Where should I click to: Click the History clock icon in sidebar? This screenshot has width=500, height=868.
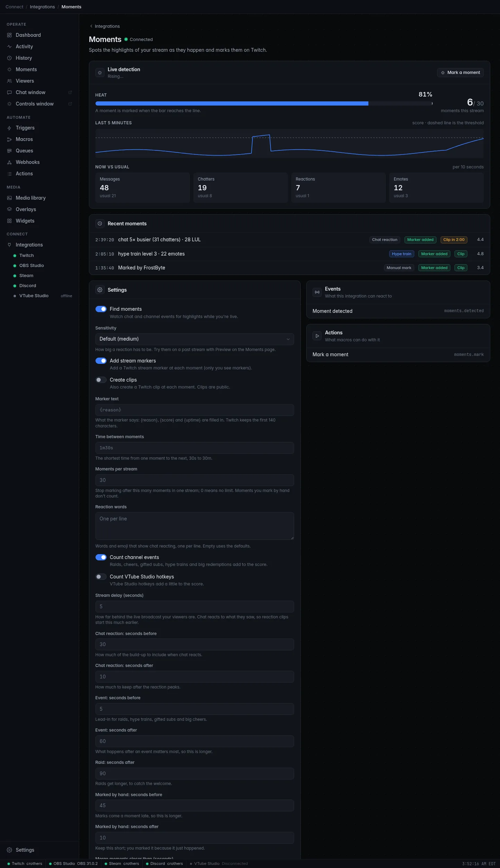point(9,58)
